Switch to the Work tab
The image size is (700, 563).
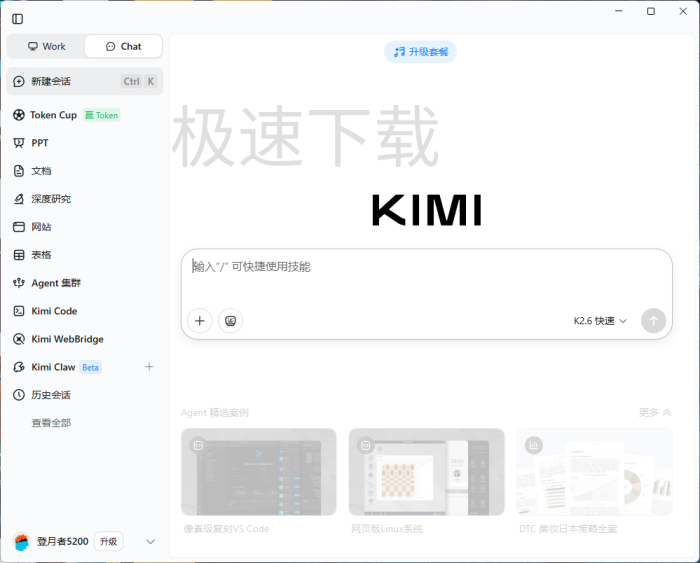click(x=46, y=46)
